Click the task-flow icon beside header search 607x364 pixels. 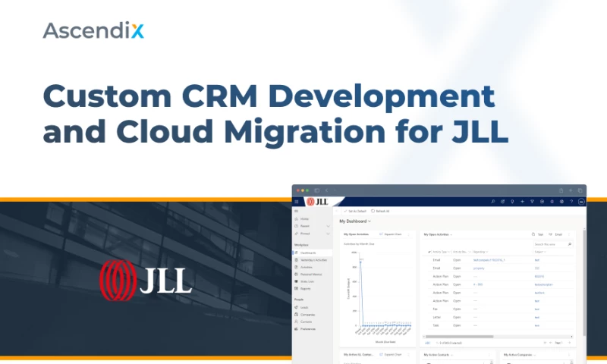click(502, 202)
